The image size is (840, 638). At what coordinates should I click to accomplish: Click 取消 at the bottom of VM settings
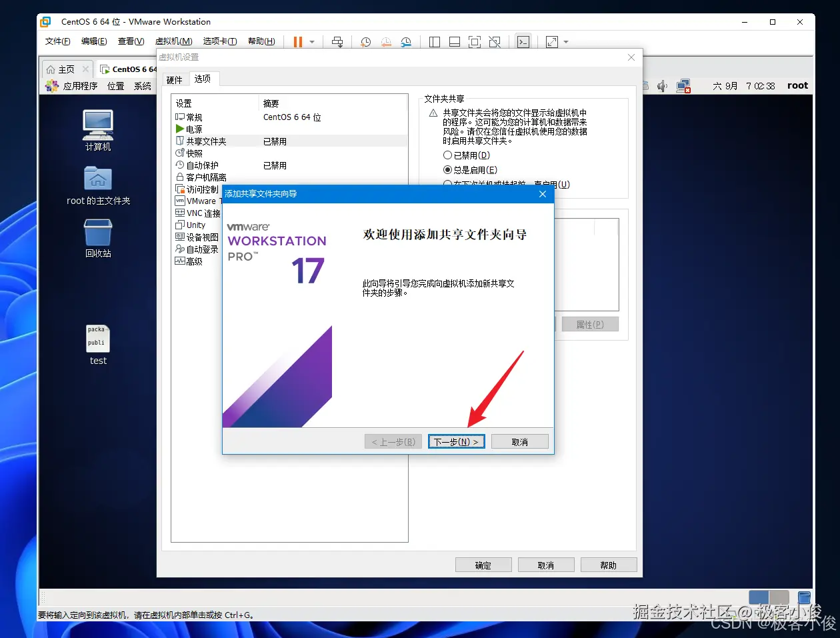click(x=546, y=565)
